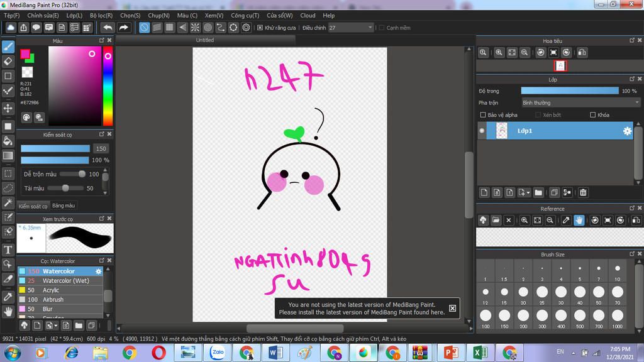The width and height of the screenshot is (644, 362).
Task: Open reference image folder icon
Action: click(496, 221)
